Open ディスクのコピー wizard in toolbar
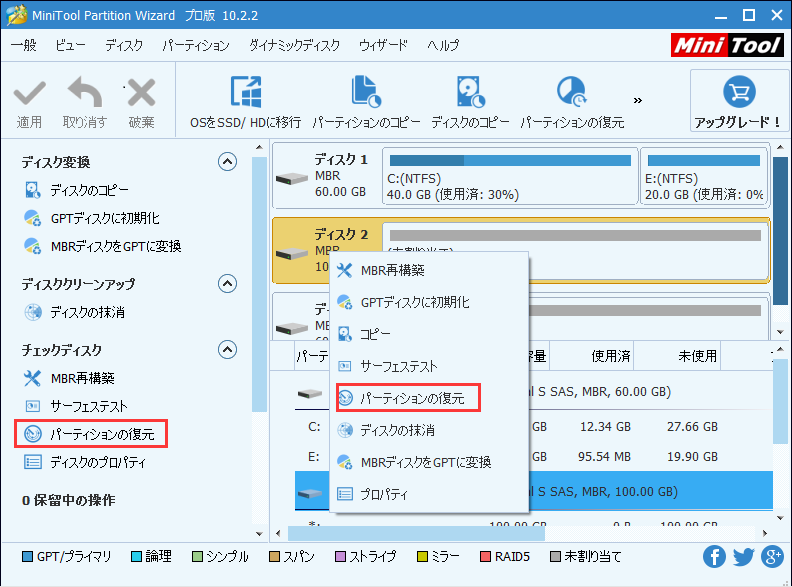The image size is (792, 587). click(470, 103)
